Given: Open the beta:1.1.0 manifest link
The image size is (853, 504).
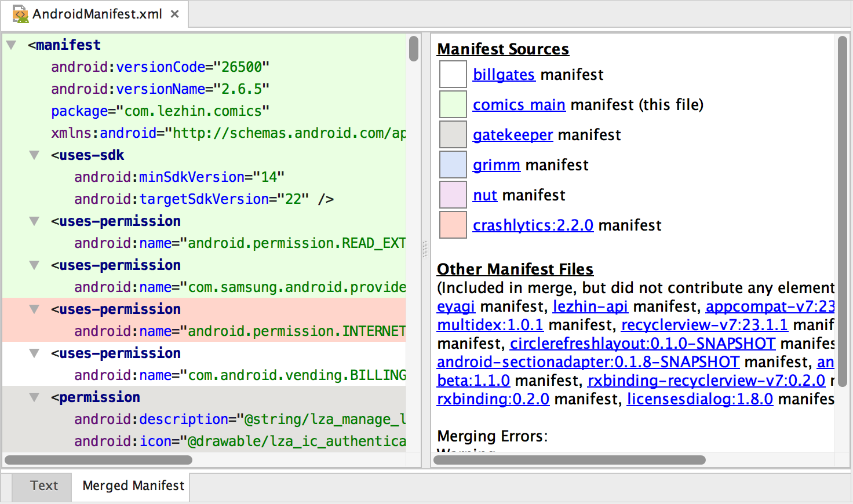Looking at the screenshot, I should pos(473,381).
